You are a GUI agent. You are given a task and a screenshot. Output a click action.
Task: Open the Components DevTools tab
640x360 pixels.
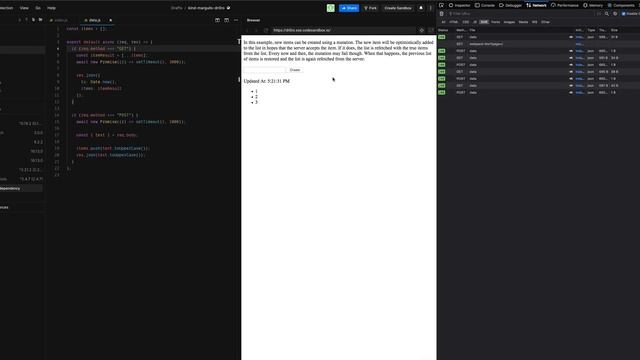pos(621,5)
